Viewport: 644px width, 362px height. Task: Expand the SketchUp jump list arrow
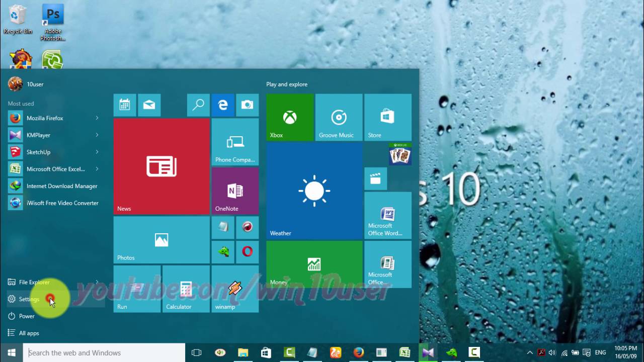(x=97, y=152)
